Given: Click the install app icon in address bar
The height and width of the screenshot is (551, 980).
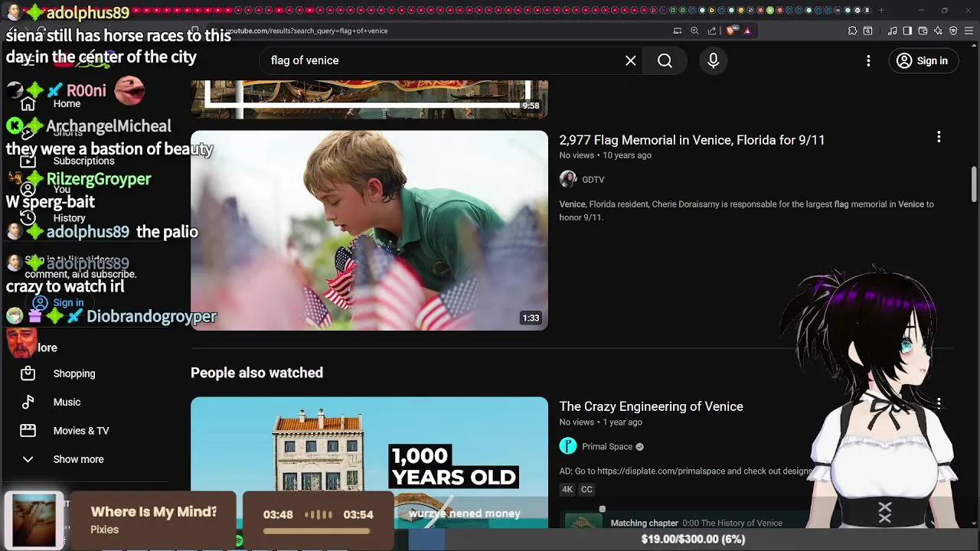Looking at the screenshot, I should [x=678, y=31].
